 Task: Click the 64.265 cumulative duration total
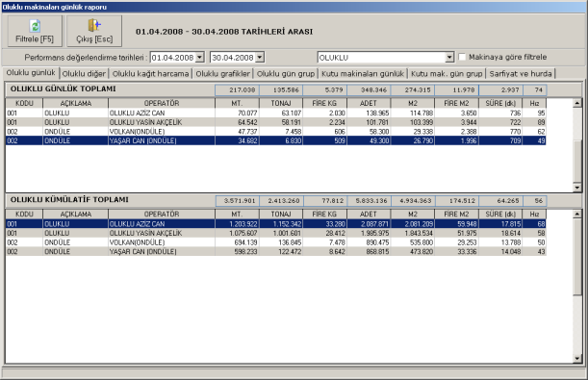click(x=500, y=201)
